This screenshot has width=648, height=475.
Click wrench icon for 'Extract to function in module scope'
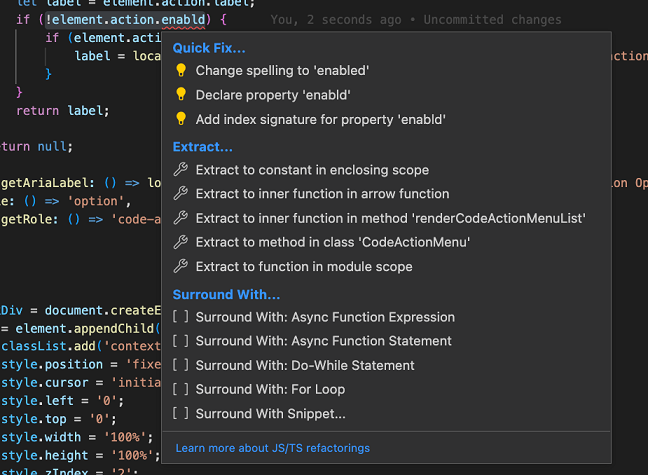tap(181, 267)
